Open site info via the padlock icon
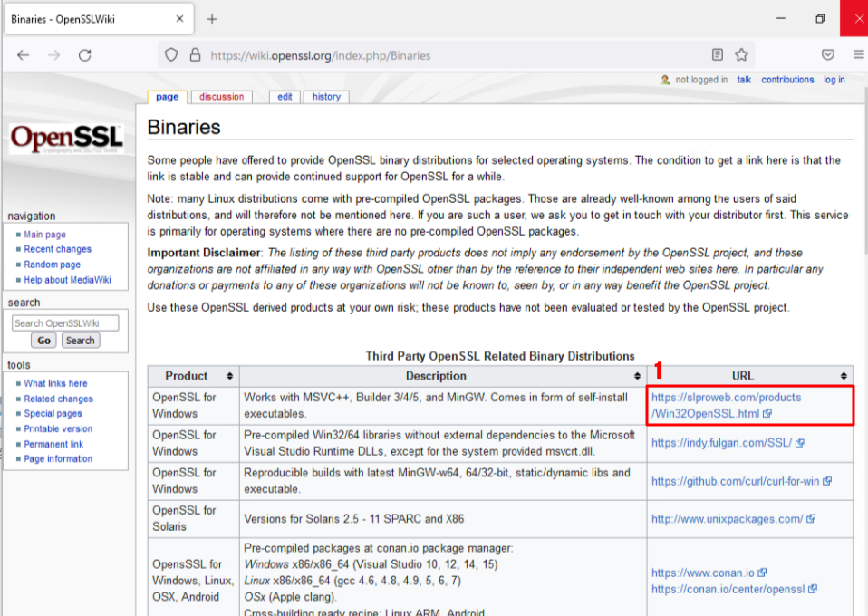Image resolution: width=868 pixels, height=616 pixels. (194, 55)
